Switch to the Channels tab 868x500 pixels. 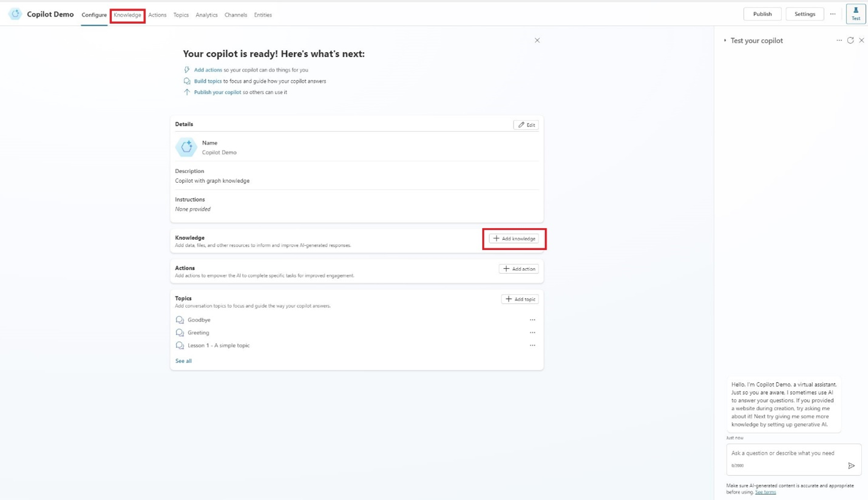coord(236,15)
